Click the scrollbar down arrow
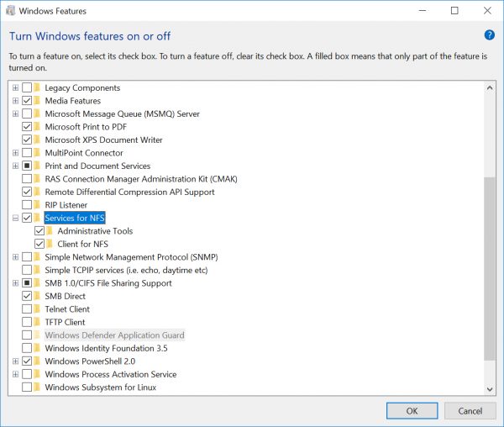 (x=490, y=389)
